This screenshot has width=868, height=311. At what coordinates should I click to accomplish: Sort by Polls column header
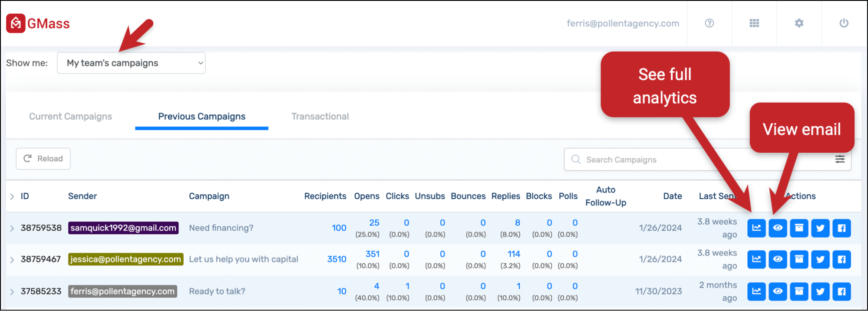point(568,196)
